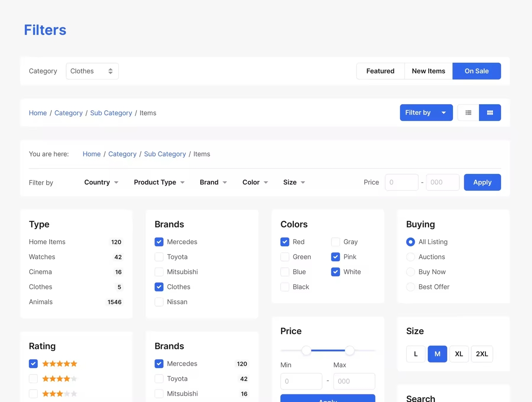Viewport: 532px width, 402px height.
Task: Switch to list view icon
Action: pos(468,113)
